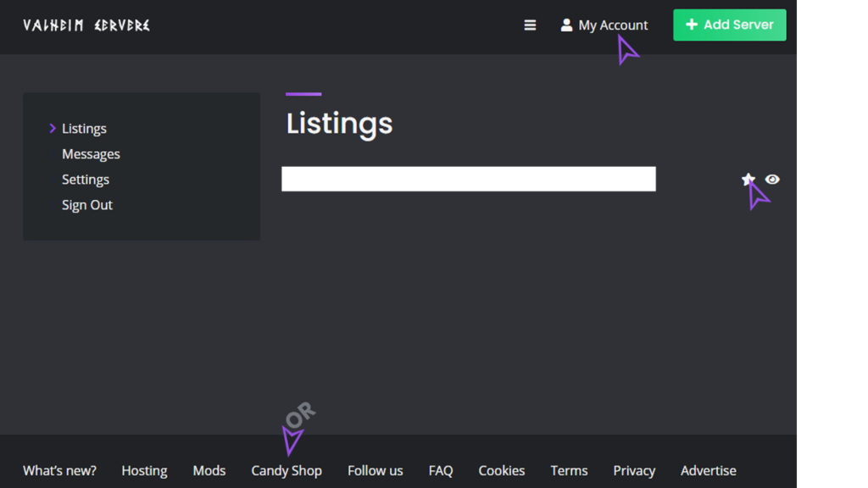Click the Add Server button

click(730, 25)
